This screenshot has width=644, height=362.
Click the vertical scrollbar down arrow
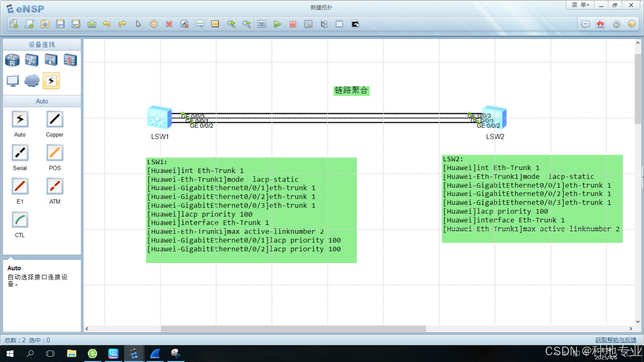(638, 322)
